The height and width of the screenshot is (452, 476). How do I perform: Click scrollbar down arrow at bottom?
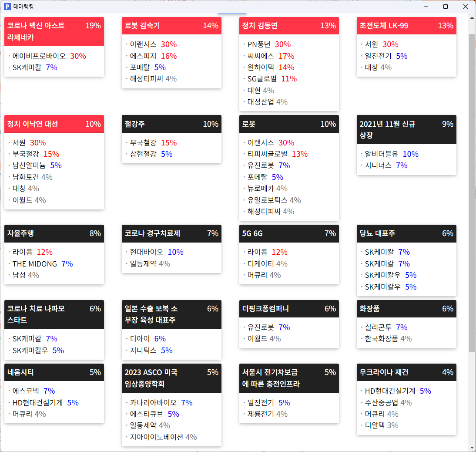tap(472, 448)
